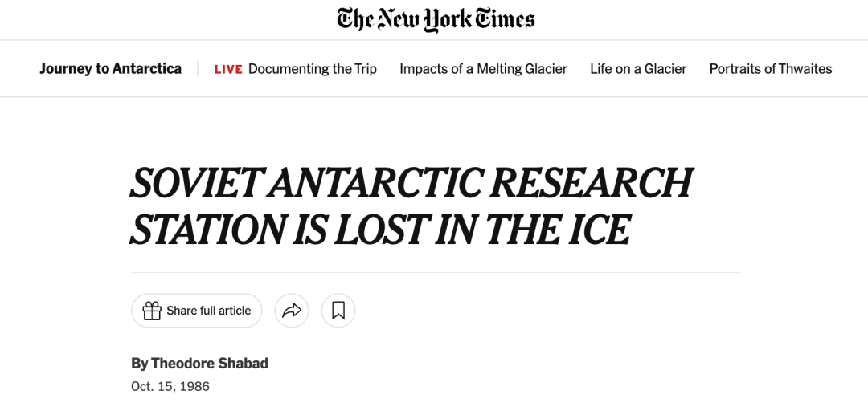Click the word "By" in the byline

[140, 364]
